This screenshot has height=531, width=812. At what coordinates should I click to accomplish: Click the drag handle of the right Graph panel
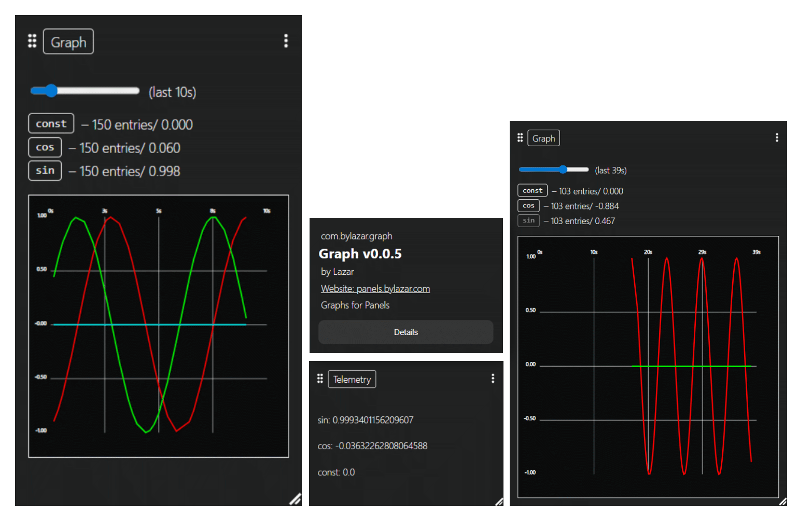click(x=520, y=138)
